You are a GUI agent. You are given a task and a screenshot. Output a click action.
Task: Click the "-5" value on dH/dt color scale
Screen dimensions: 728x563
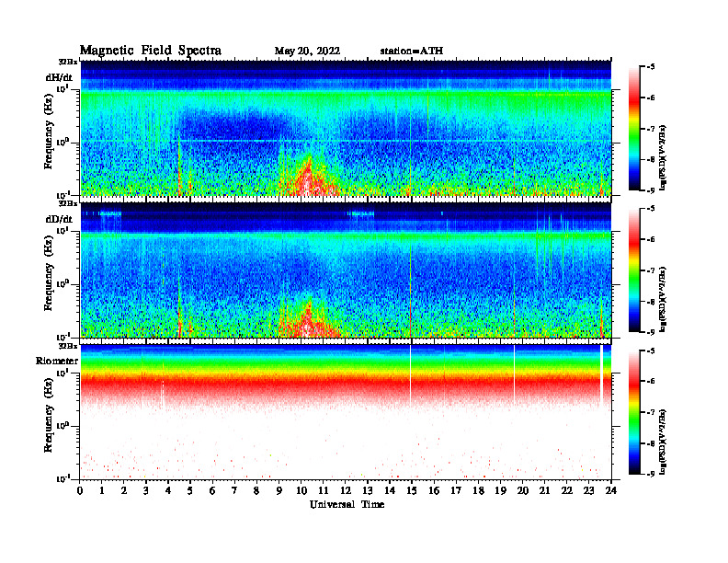[x=651, y=67]
